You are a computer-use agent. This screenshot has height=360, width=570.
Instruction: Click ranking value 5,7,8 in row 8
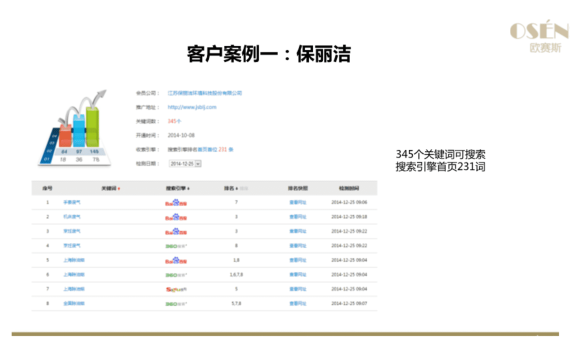236,303
